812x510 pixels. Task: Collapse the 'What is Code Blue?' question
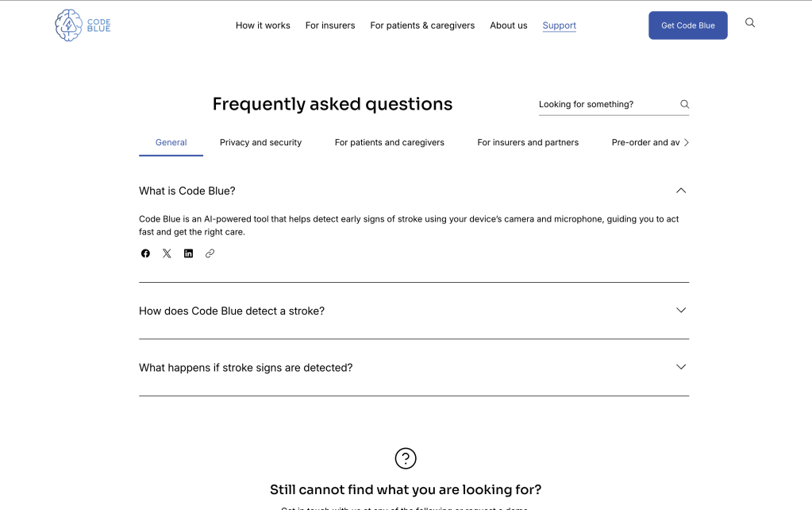pyautogui.click(x=680, y=191)
